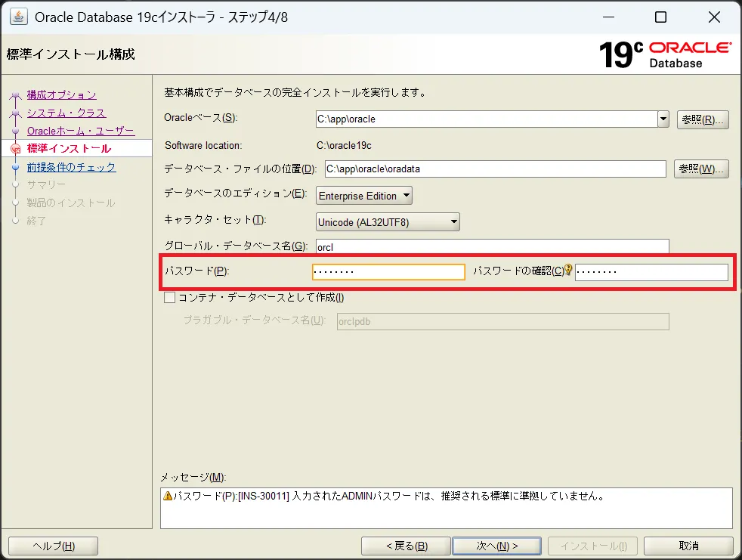742x560 pixels.
Task: Click the 製品のインストール step label
Action: tap(70, 203)
